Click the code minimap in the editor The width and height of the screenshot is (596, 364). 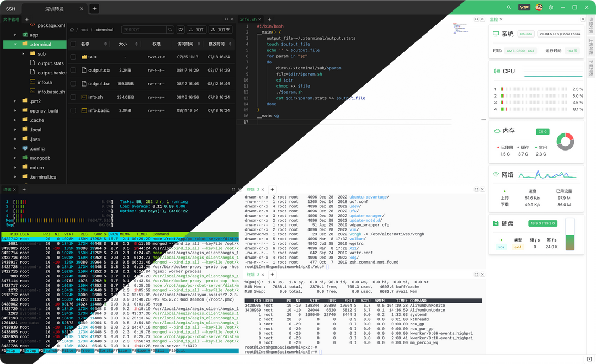click(460, 29)
